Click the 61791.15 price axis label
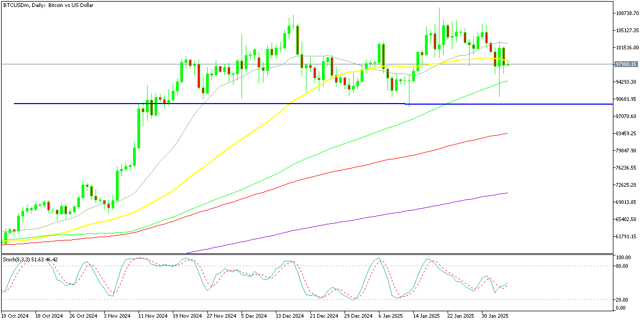The image size is (644, 322). click(x=626, y=236)
